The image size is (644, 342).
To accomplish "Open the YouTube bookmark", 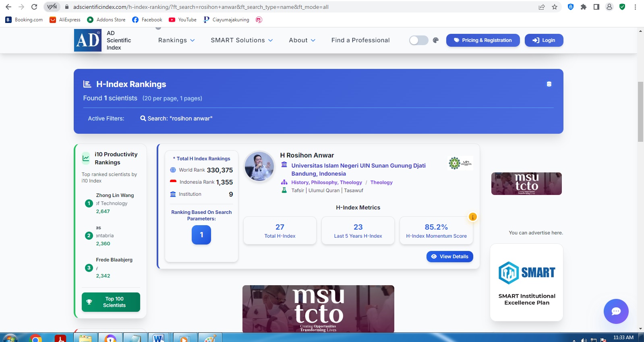I will pyautogui.click(x=183, y=20).
